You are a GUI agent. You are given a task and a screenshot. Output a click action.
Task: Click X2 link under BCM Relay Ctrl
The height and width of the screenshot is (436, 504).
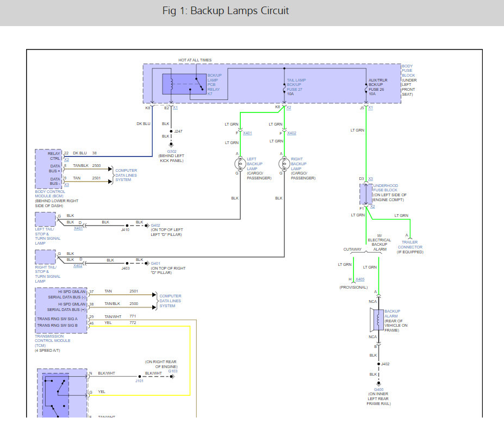click(66, 160)
